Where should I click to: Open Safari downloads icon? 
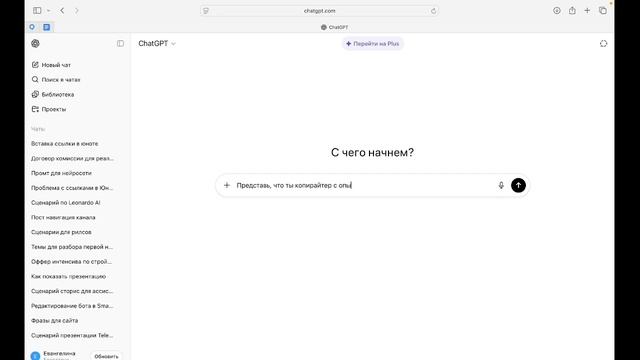point(557,11)
